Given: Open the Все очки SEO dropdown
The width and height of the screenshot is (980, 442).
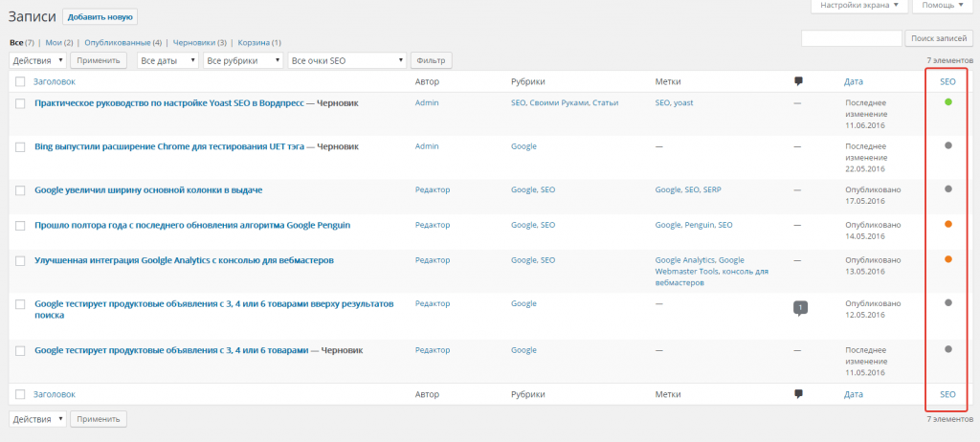Looking at the screenshot, I should click(347, 60).
